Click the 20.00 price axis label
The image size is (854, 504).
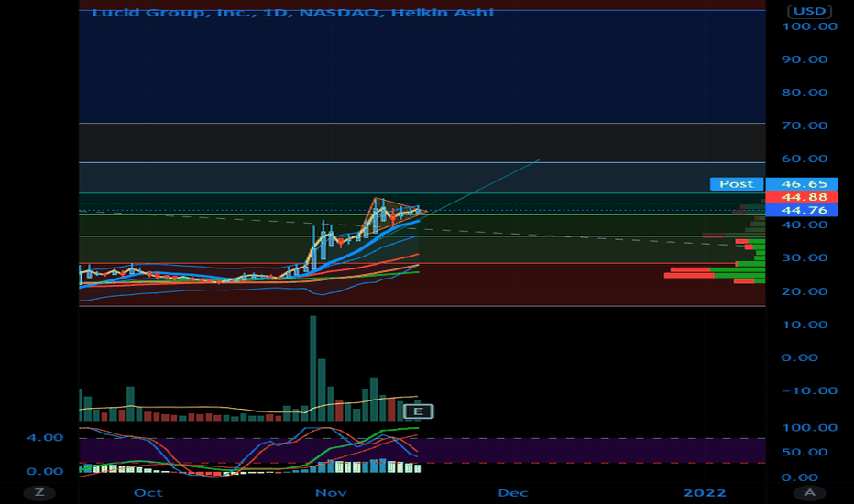[805, 291]
